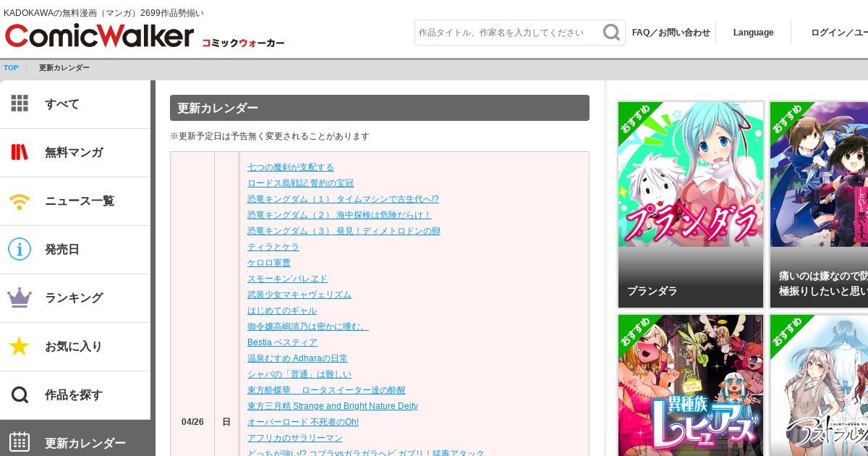Image resolution: width=868 pixels, height=456 pixels.
Task: Open 御令嬢高嶋清乃は密かに嗜む。 link
Action: [308, 326]
